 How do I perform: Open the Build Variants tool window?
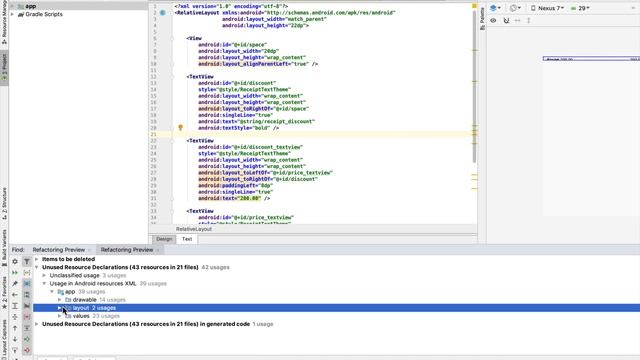[x=4, y=247]
